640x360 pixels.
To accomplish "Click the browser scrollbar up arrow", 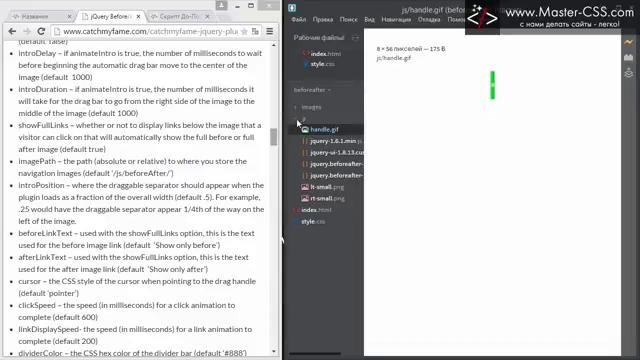I will point(273,45).
